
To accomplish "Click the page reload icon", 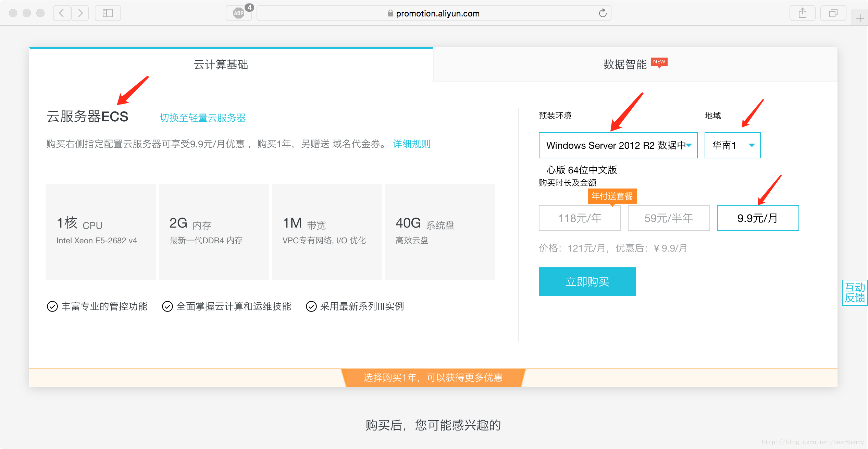I will (604, 13).
